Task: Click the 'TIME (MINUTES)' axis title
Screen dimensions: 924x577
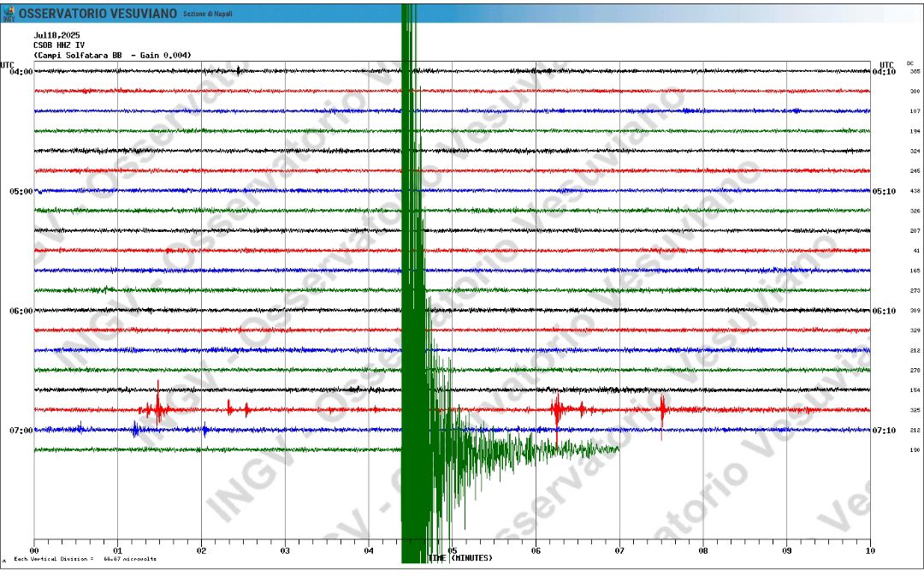Action: (x=460, y=558)
